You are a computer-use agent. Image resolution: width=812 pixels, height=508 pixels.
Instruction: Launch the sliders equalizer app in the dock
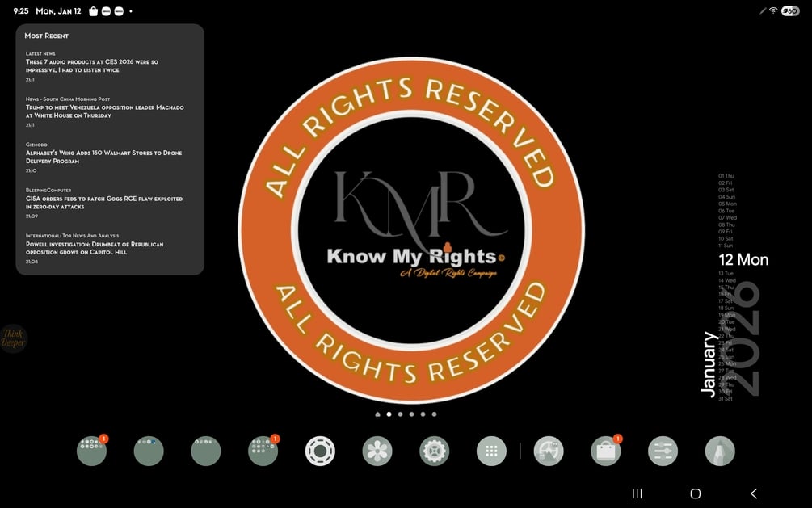663,451
